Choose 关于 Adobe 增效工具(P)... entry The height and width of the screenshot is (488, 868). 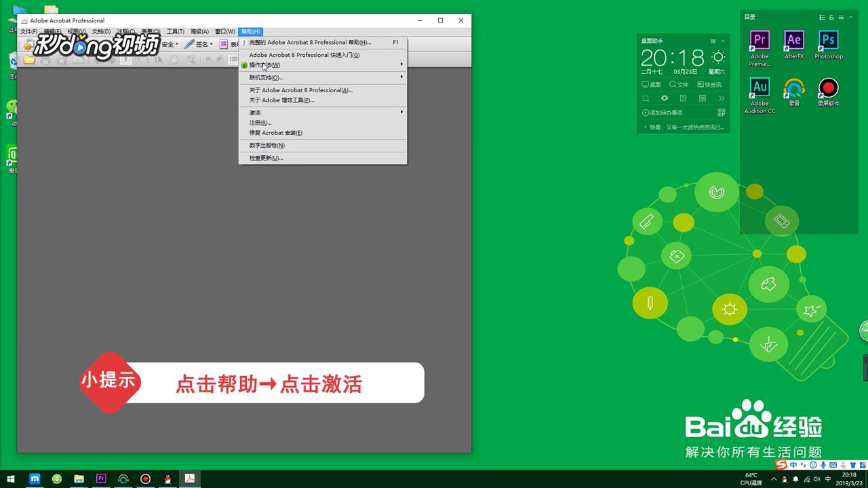click(x=323, y=100)
